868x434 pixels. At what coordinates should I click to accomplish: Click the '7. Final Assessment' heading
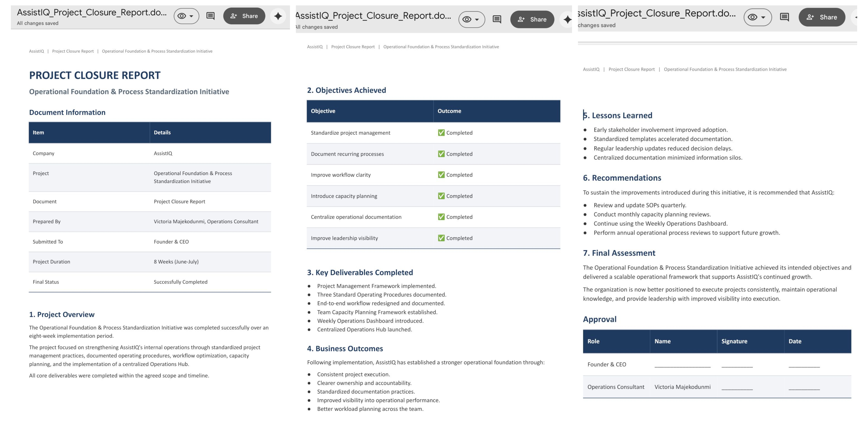click(619, 253)
